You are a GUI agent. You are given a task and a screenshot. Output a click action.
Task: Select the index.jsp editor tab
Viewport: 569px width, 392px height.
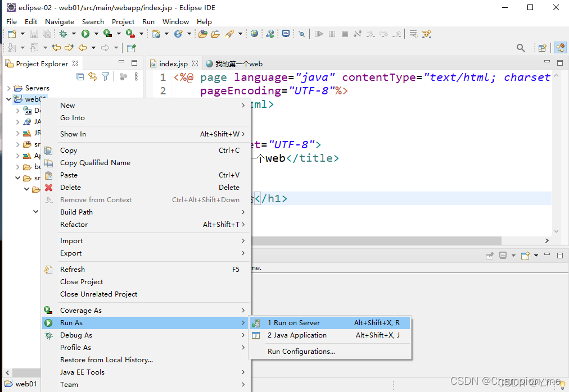tap(174, 64)
